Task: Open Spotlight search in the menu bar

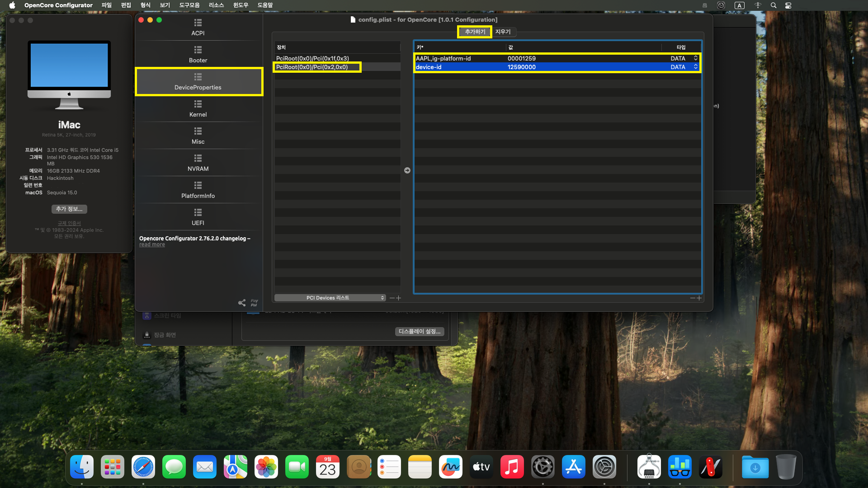Action: [774, 5]
